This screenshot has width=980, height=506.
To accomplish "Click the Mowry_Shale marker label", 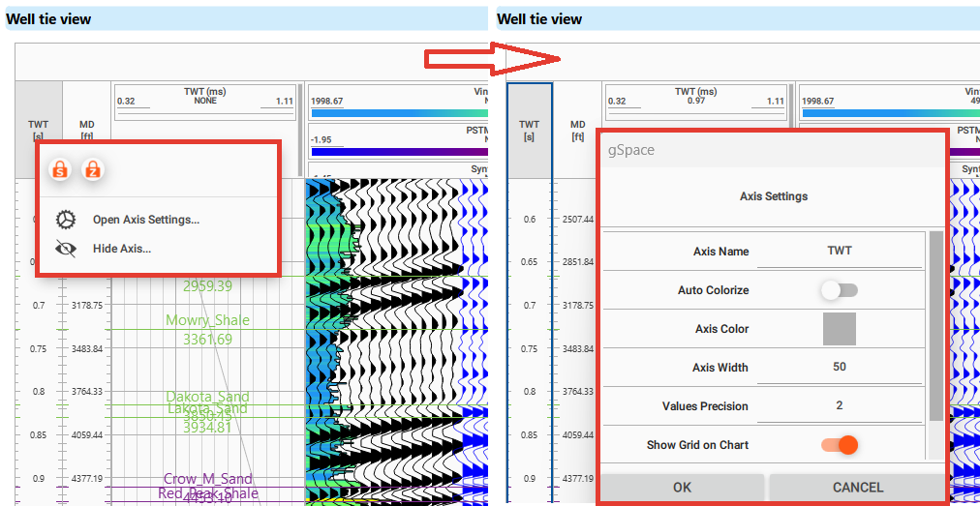I will [x=207, y=320].
